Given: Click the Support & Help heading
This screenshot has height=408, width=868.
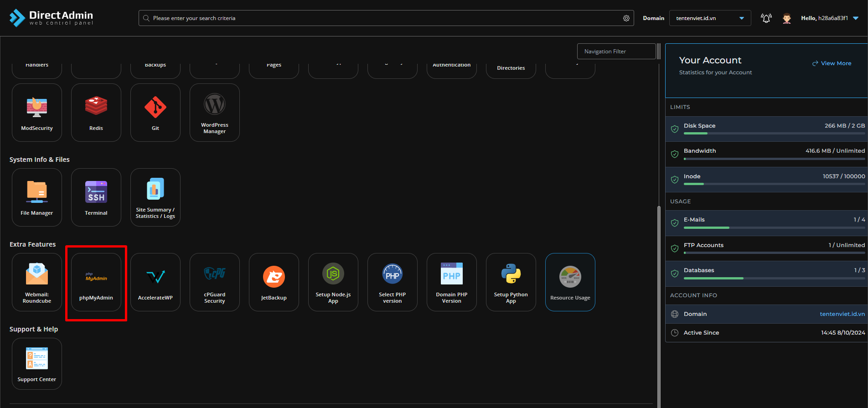Looking at the screenshot, I should point(34,329).
